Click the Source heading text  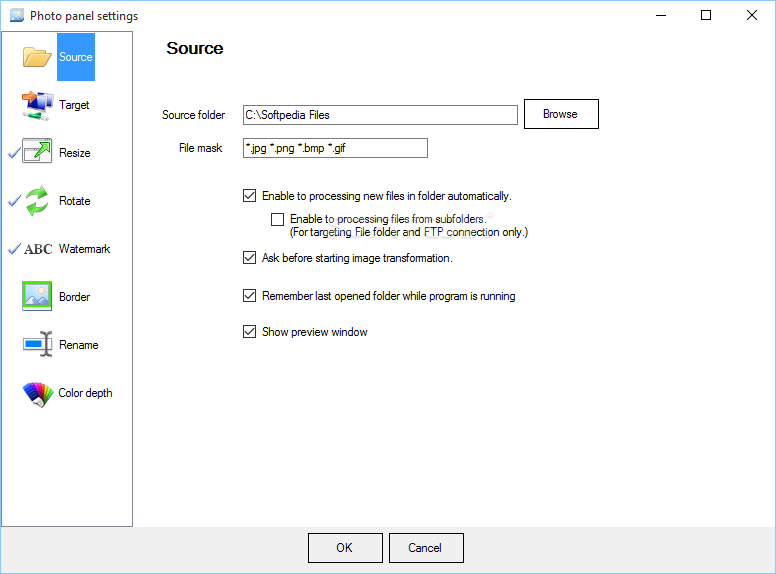(x=194, y=48)
